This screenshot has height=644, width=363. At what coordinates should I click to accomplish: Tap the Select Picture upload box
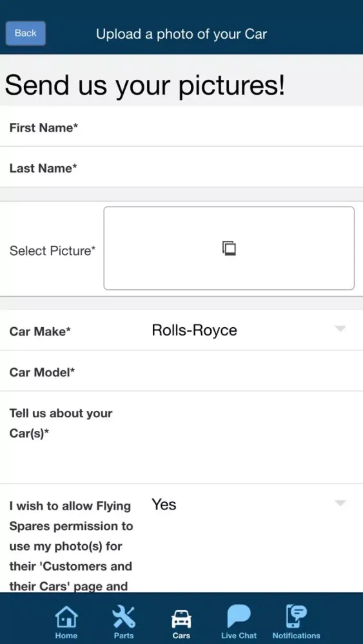click(229, 249)
